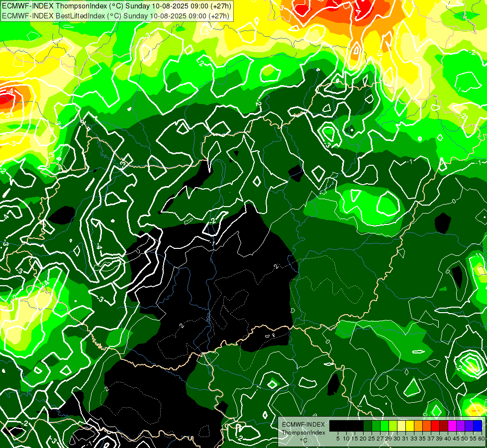
Task: Click the 'ECMWF-INDEX' label in the legend box
Action: pyautogui.click(x=303, y=425)
